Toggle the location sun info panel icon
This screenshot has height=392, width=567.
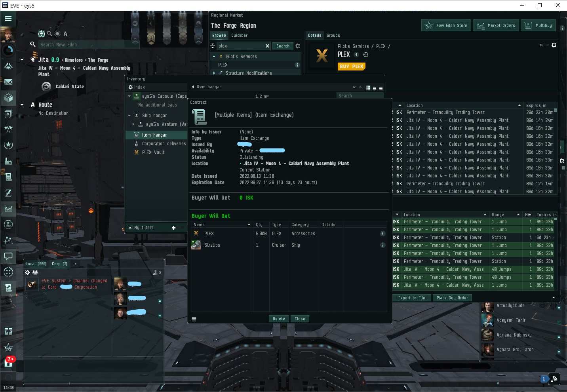[57, 34]
